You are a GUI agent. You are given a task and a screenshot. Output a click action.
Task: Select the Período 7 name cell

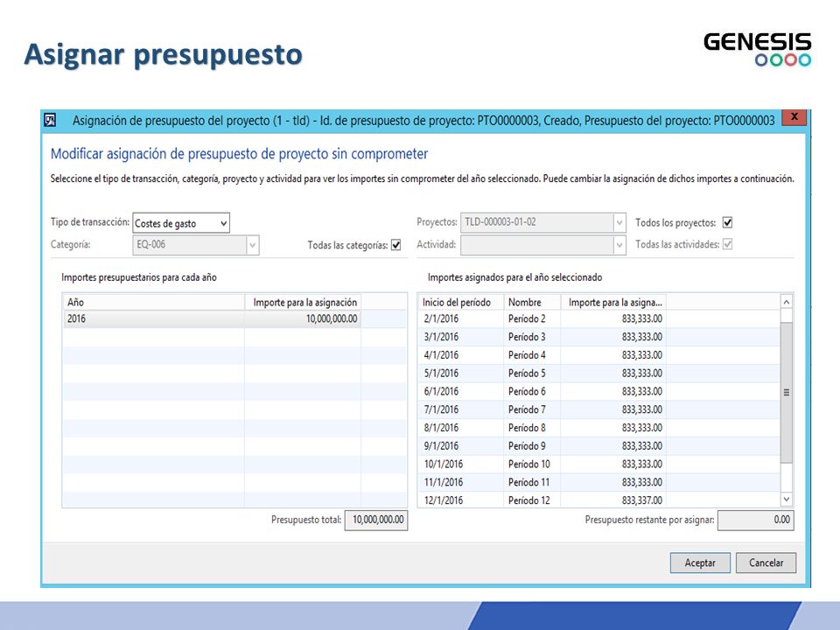point(532,409)
